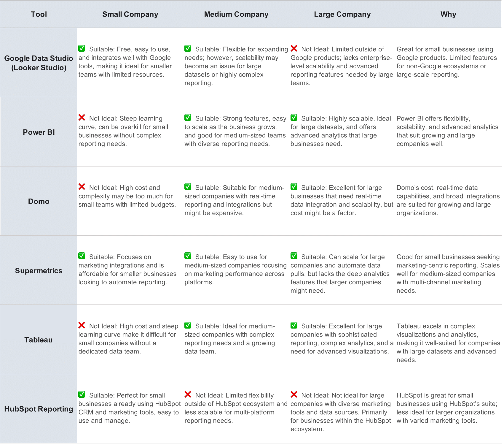Click the red X in HubSpot Reporting's Large Company cell
Screen dimensions: 504x444
point(294,394)
